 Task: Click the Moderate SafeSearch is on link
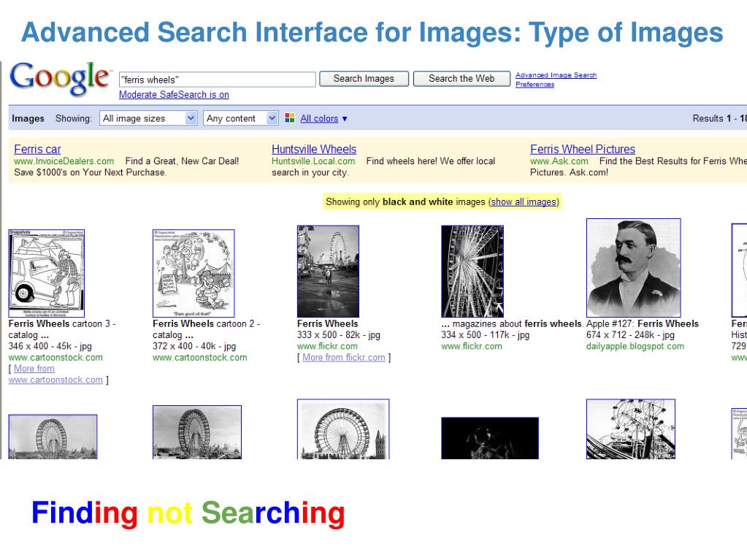point(174,94)
